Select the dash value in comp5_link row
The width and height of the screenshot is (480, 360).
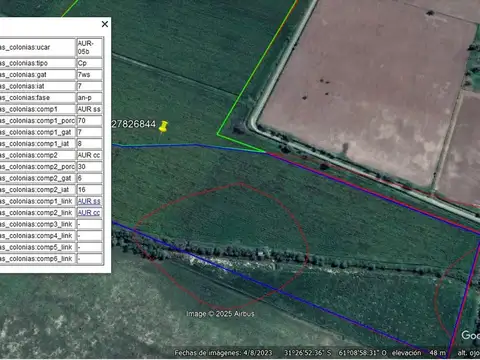click(x=79, y=247)
